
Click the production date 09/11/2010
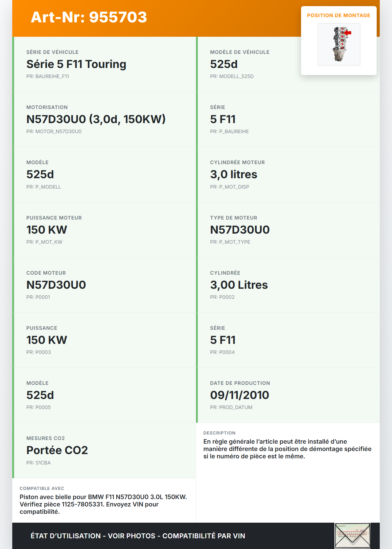pyautogui.click(x=239, y=395)
